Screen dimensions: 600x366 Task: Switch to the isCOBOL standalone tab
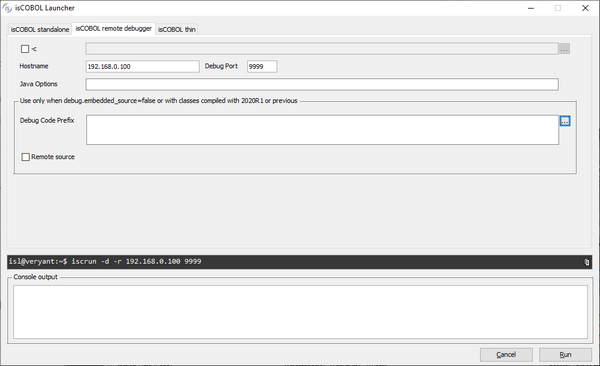click(x=40, y=29)
